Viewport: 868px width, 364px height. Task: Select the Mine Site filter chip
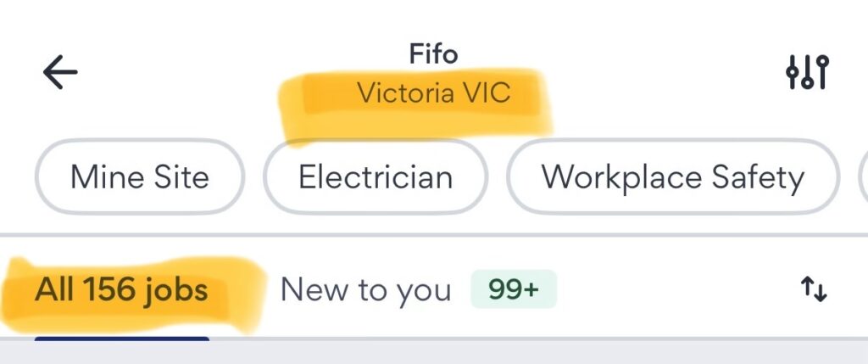point(139,178)
